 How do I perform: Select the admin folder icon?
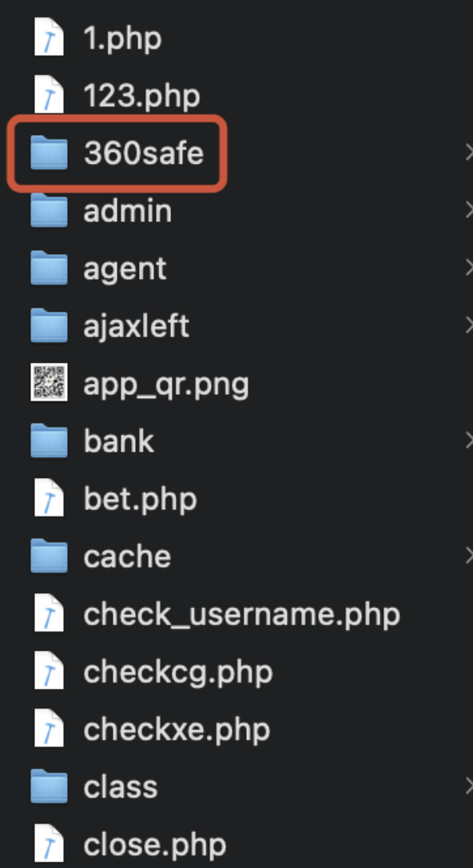(x=49, y=210)
